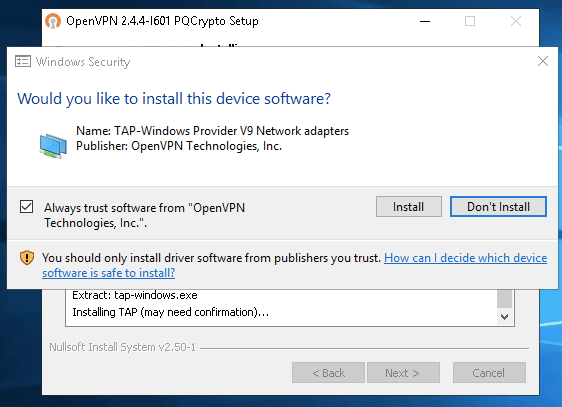Click the network adapter device icon
The width and height of the screenshot is (562, 407).
(53, 145)
